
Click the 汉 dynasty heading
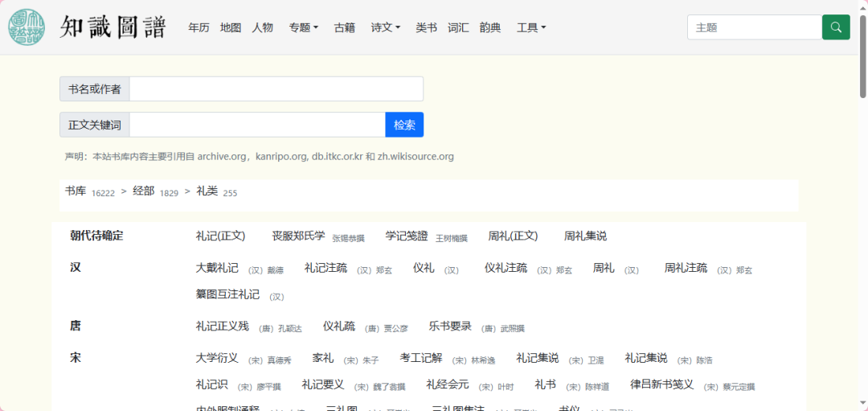pos(76,268)
